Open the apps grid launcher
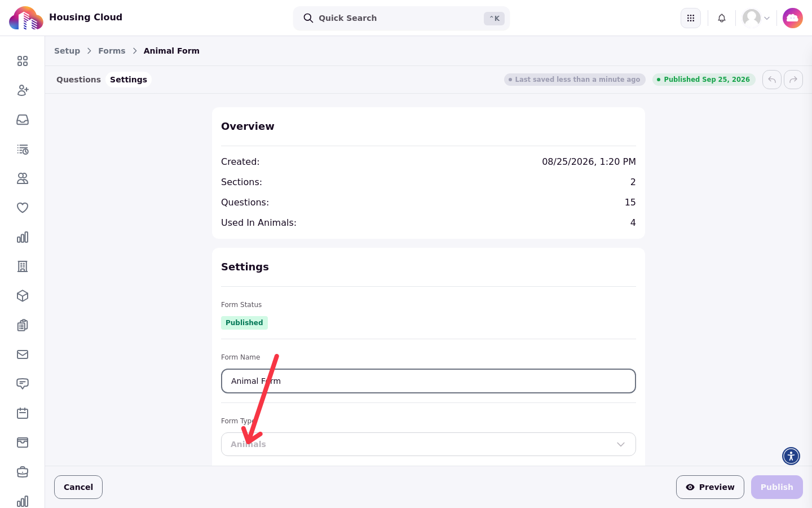This screenshot has width=812, height=508. pyautogui.click(x=691, y=18)
